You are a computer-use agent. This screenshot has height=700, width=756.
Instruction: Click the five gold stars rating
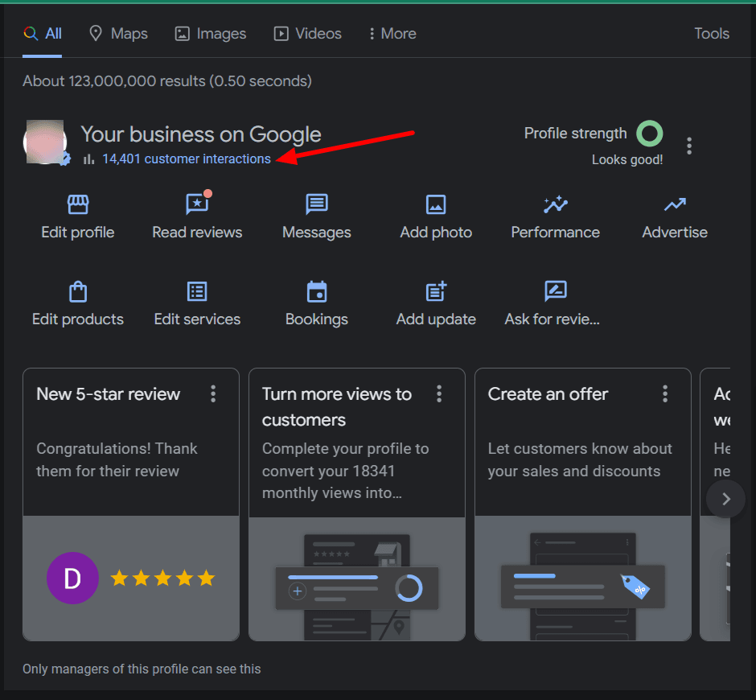click(162, 578)
